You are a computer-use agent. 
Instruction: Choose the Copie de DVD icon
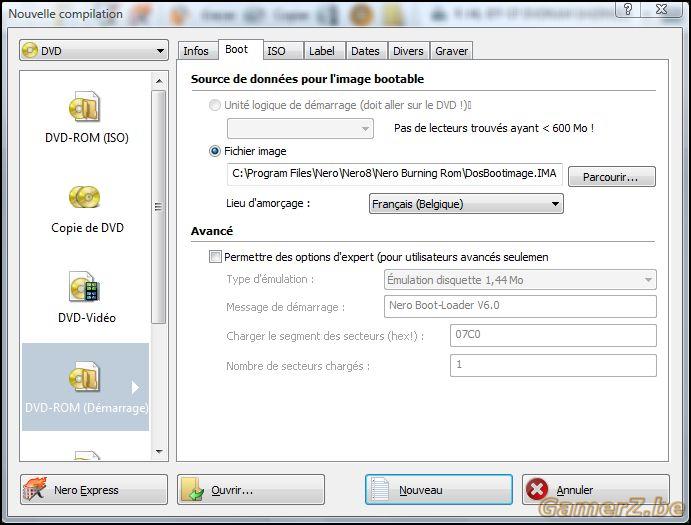[x=85, y=197]
